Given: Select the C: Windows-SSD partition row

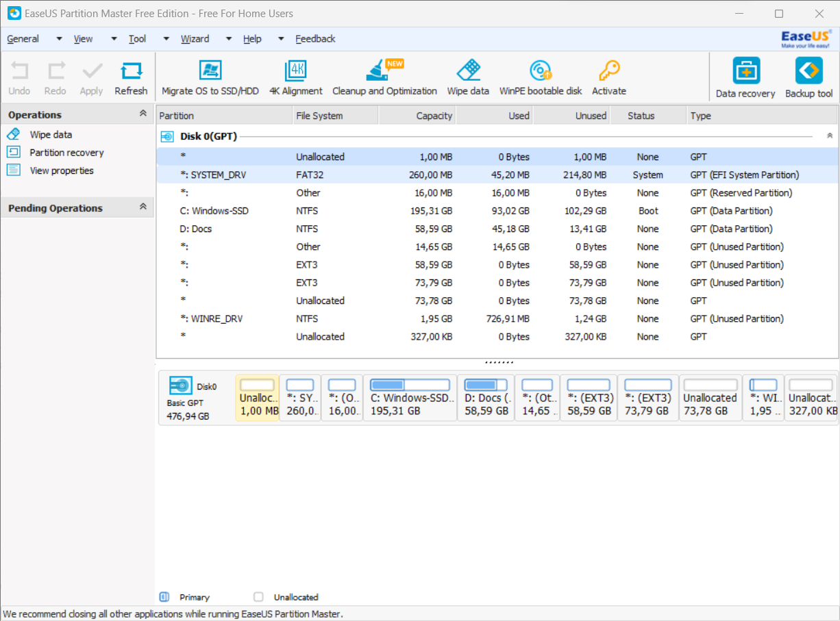Looking at the screenshot, I should (497, 211).
